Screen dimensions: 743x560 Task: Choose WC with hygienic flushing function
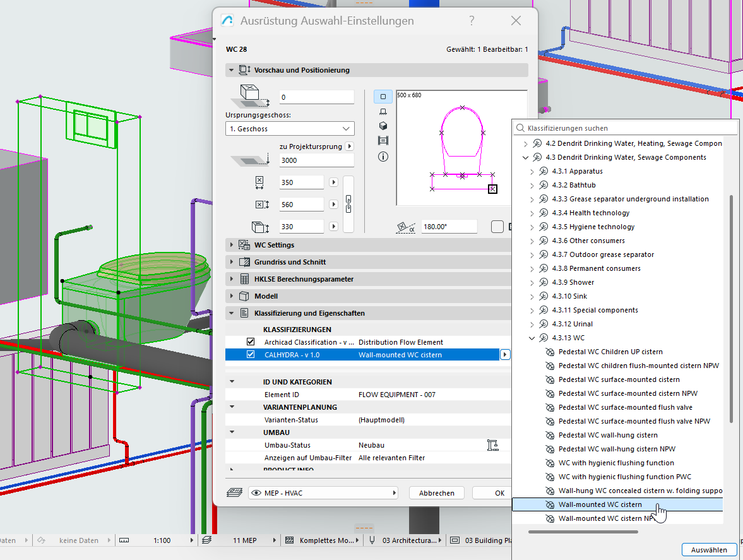click(616, 463)
